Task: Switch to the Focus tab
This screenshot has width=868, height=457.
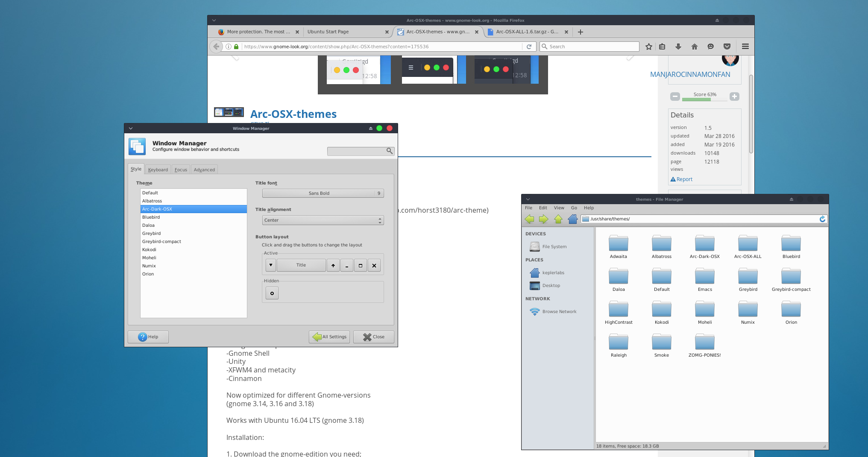Action: coord(181,170)
